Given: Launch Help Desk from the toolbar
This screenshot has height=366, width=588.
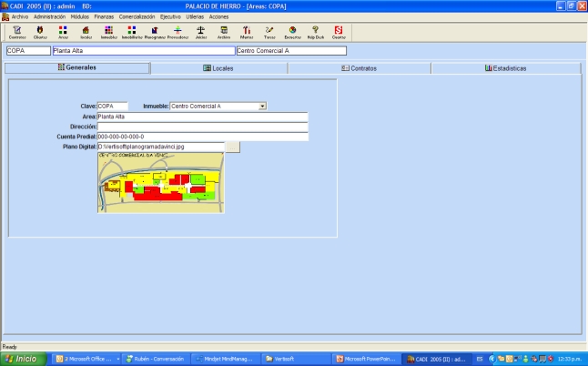Looking at the screenshot, I should coord(315,32).
